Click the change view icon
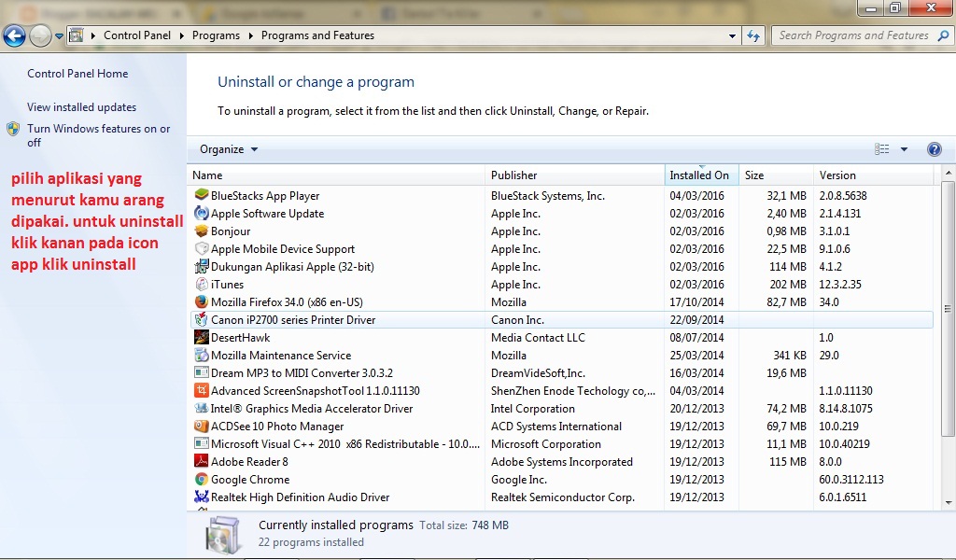956x560 pixels. pos(881,149)
